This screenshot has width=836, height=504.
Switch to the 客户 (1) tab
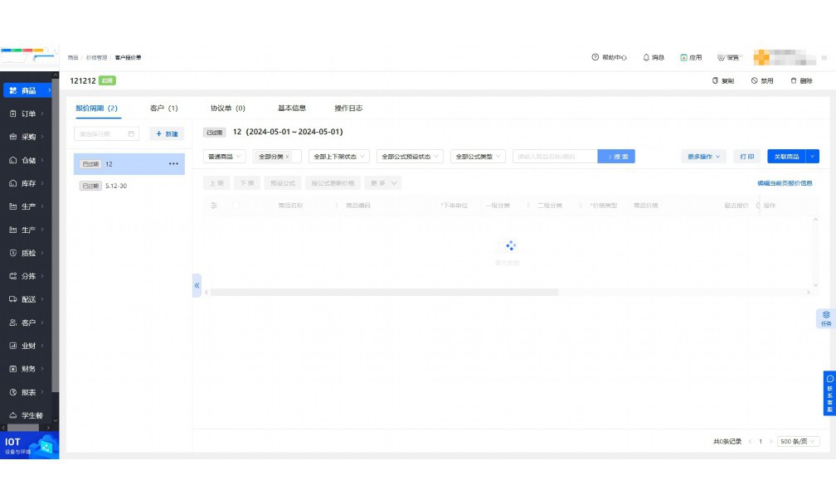(163, 107)
